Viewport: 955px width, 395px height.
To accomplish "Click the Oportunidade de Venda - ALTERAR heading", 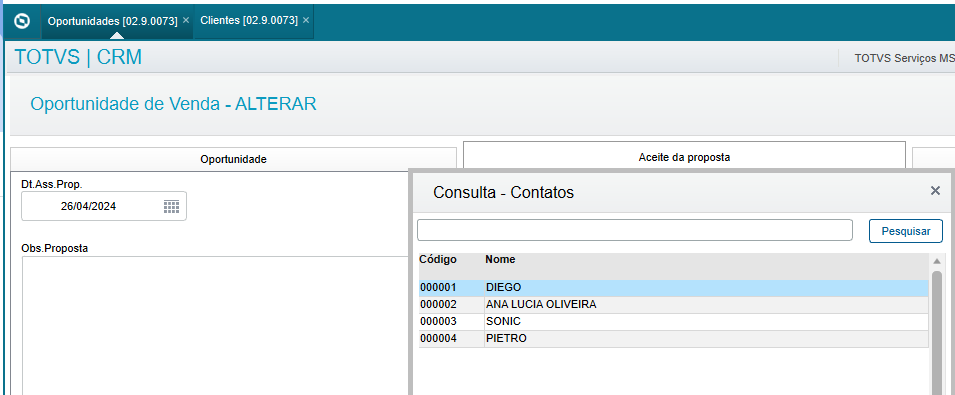I will click(174, 104).
